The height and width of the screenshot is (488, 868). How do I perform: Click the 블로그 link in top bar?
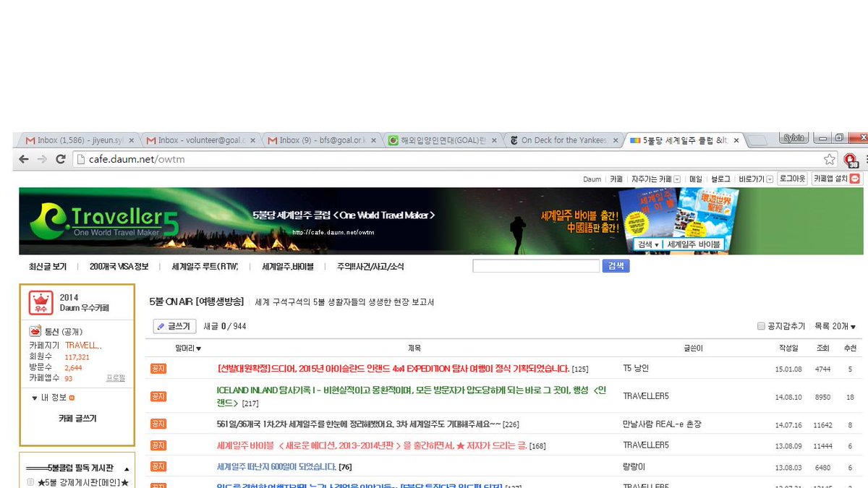[x=720, y=179]
